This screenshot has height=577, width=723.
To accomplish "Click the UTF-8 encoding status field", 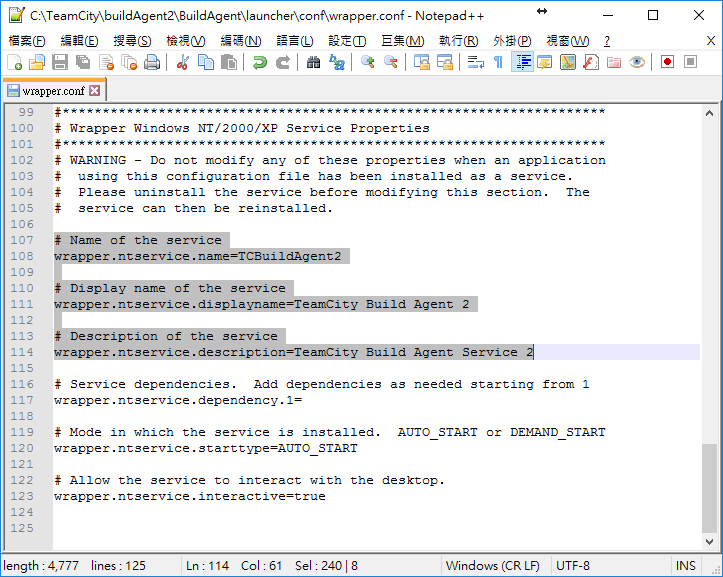I will [x=573, y=565].
